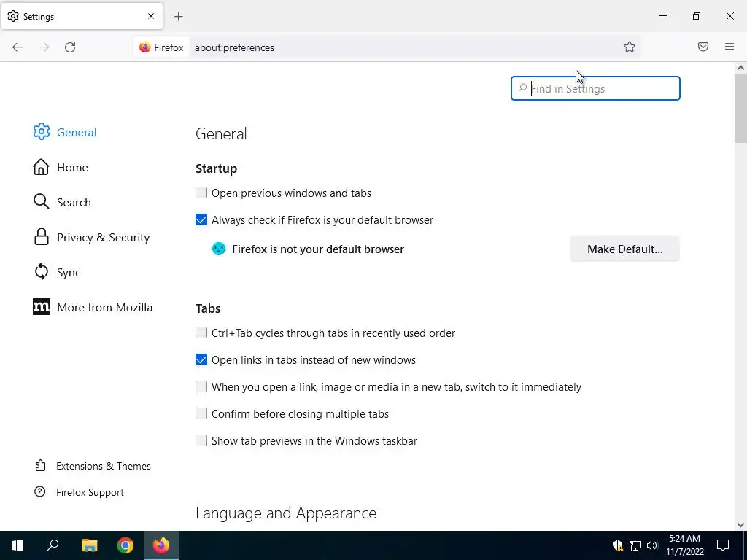This screenshot has height=560, width=747.
Task: Click the scrollbar down arrow
Action: (740, 525)
